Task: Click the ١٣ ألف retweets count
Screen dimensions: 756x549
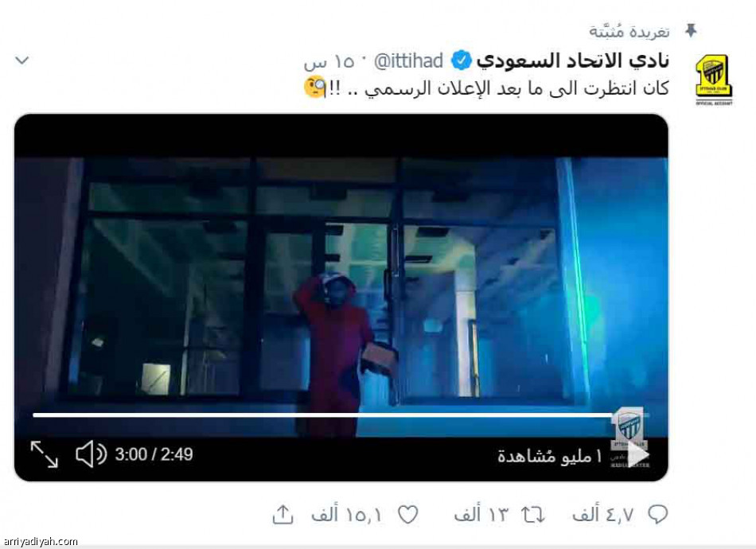Action: [x=481, y=515]
